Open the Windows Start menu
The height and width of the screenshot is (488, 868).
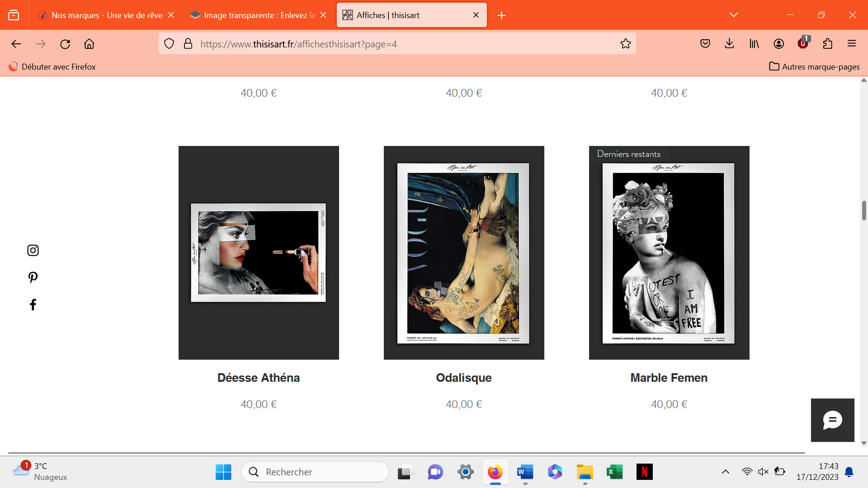click(223, 472)
